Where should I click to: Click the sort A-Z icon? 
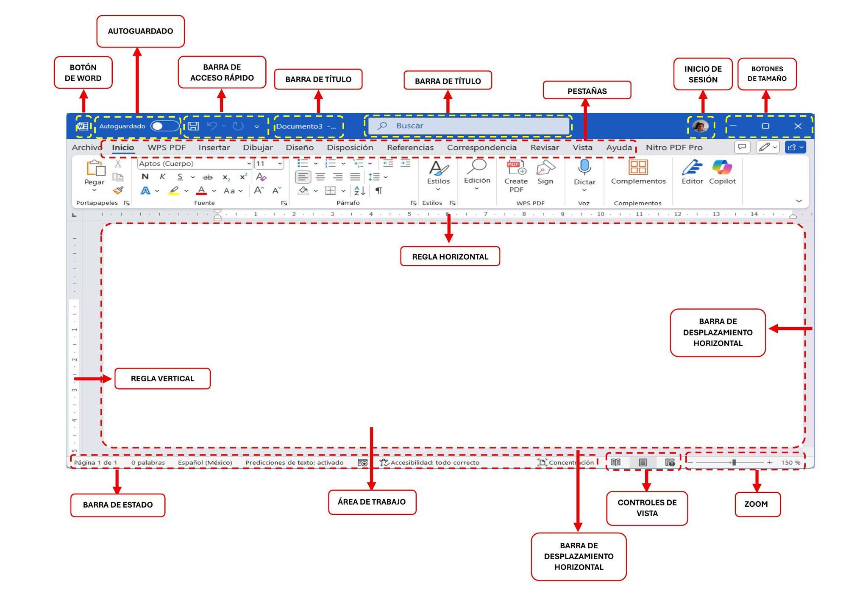pos(359,191)
